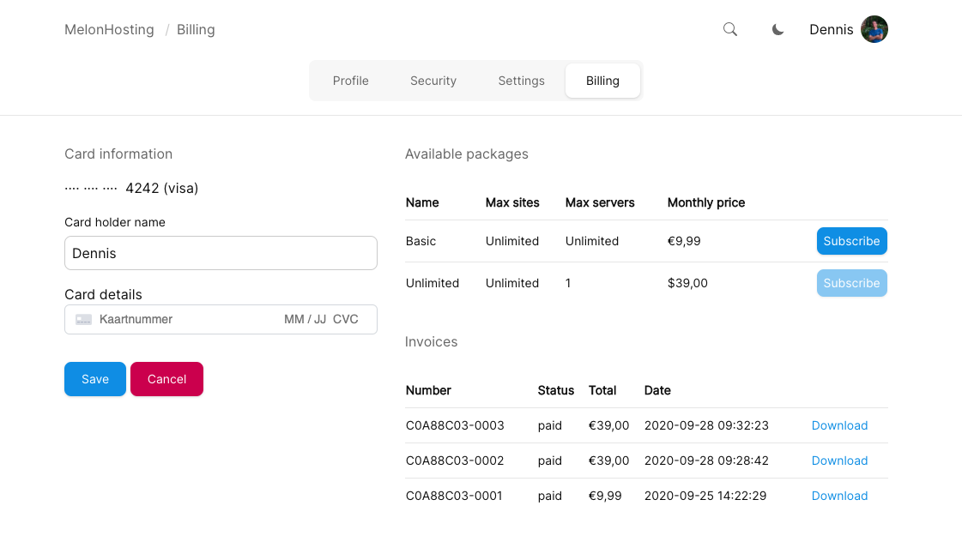This screenshot has width=962, height=560.
Task: Open the Security tab
Action: tap(433, 81)
